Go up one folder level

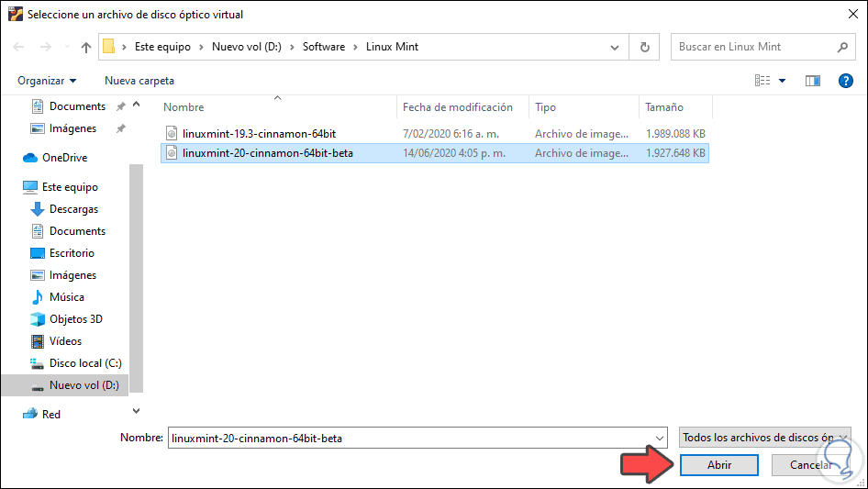click(x=86, y=47)
